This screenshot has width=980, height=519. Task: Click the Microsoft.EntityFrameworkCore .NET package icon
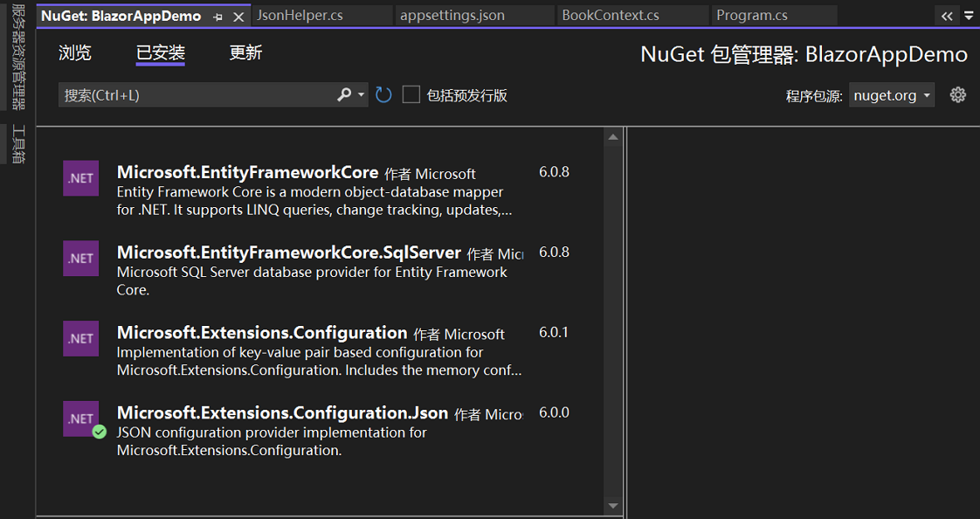tap(80, 178)
